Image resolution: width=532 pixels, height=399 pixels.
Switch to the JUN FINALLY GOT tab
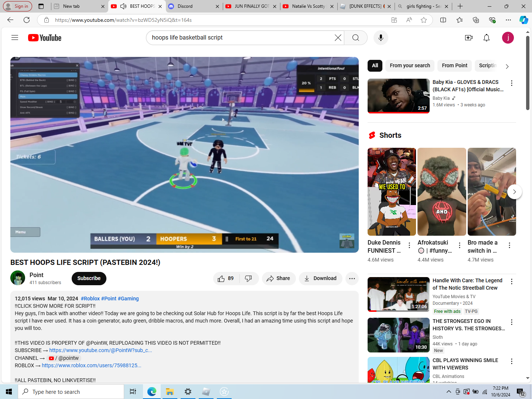pos(252,6)
